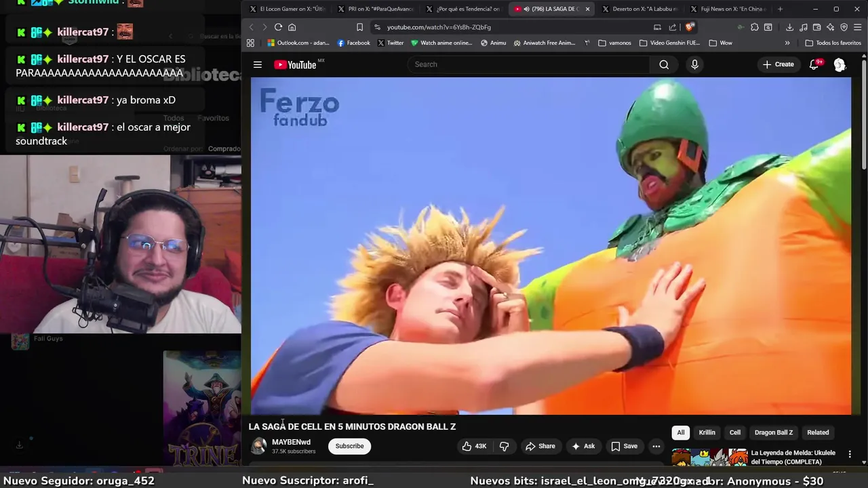This screenshot has height=488, width=868.
Task: Open options for La Leyenda de Melda video
Action: tap(850, 454)
